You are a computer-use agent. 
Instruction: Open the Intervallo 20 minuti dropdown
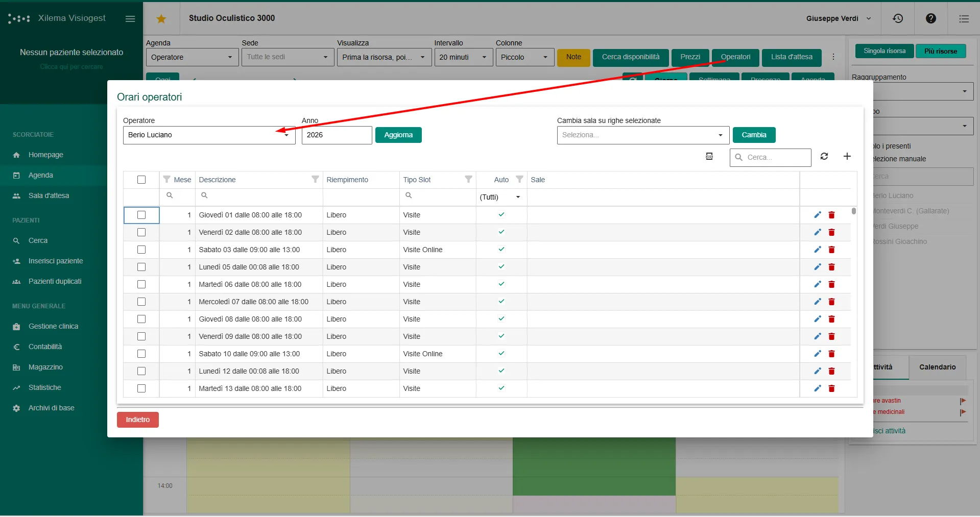point(464,57)
